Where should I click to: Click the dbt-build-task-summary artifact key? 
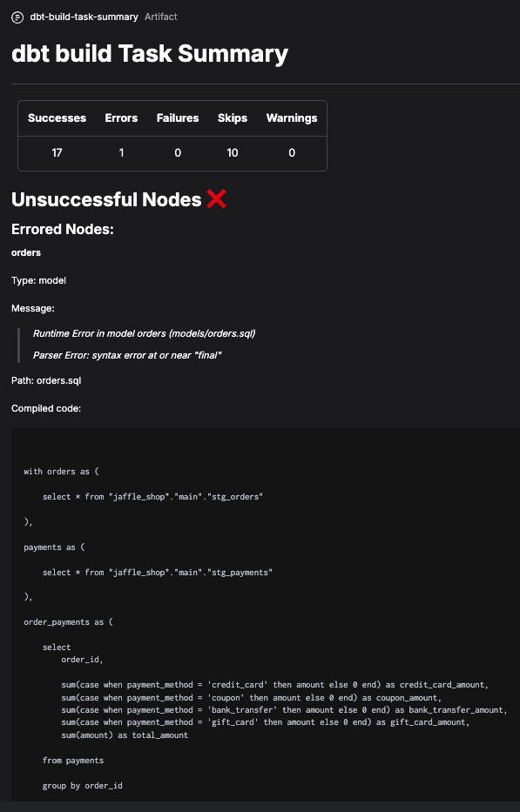pos(84,17)
